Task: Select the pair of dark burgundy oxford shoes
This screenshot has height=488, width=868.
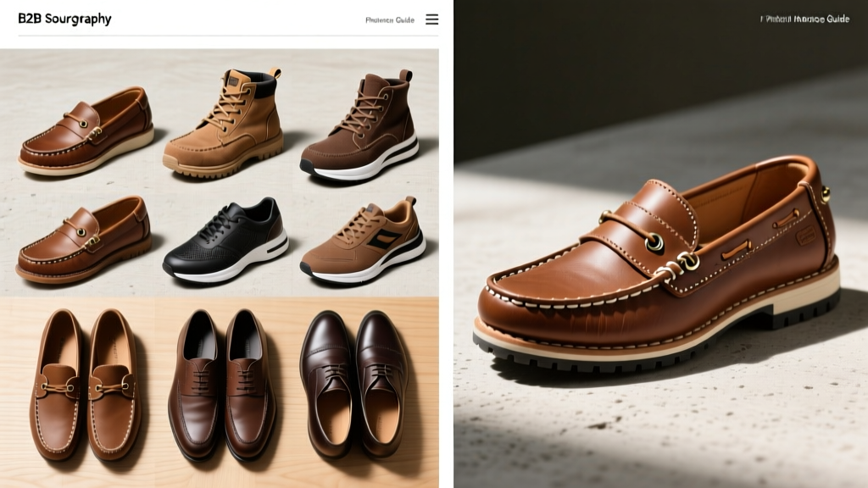Action: coord(354,384)
